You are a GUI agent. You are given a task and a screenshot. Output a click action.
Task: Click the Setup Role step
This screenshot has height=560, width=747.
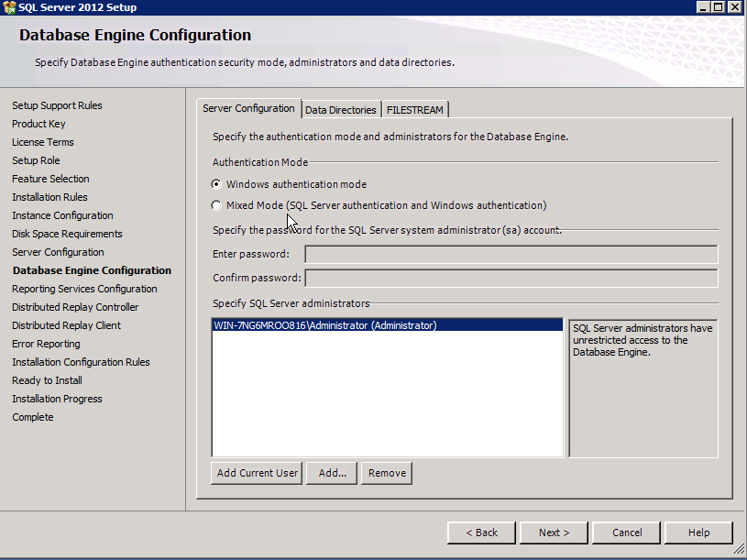pyautogui.click(x=36, y=160)
